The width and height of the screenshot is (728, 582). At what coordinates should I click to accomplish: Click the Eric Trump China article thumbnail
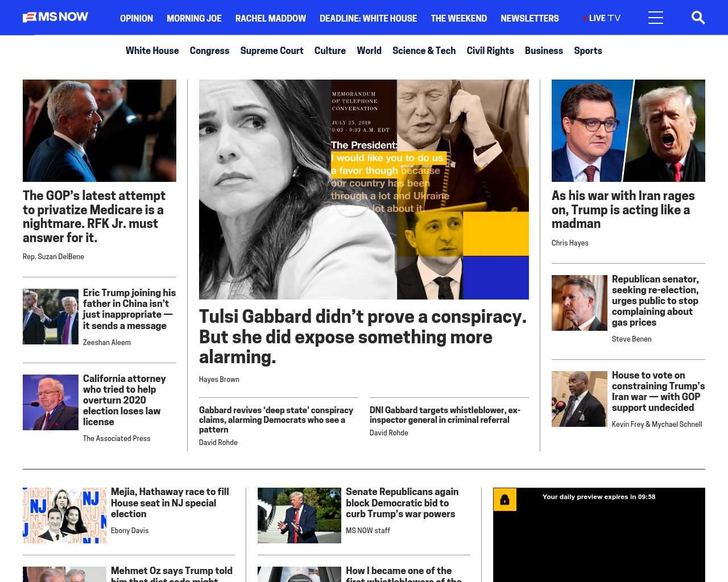coord(51,317)
